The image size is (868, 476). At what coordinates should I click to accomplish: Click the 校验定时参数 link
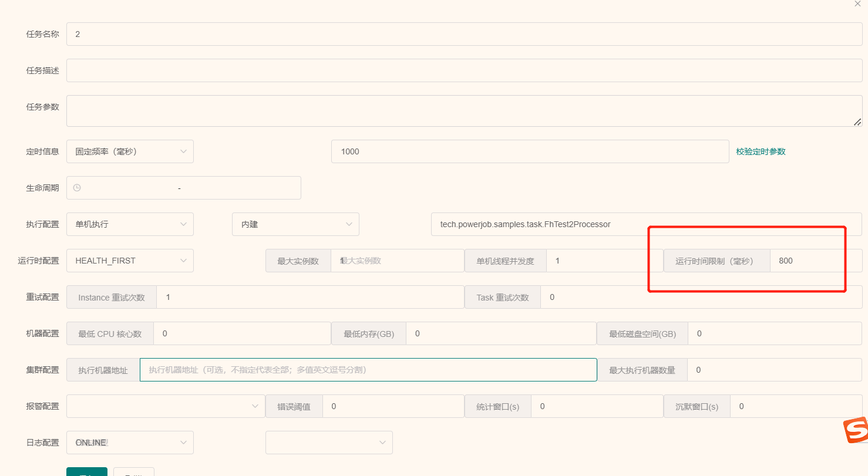click(761, 151)
